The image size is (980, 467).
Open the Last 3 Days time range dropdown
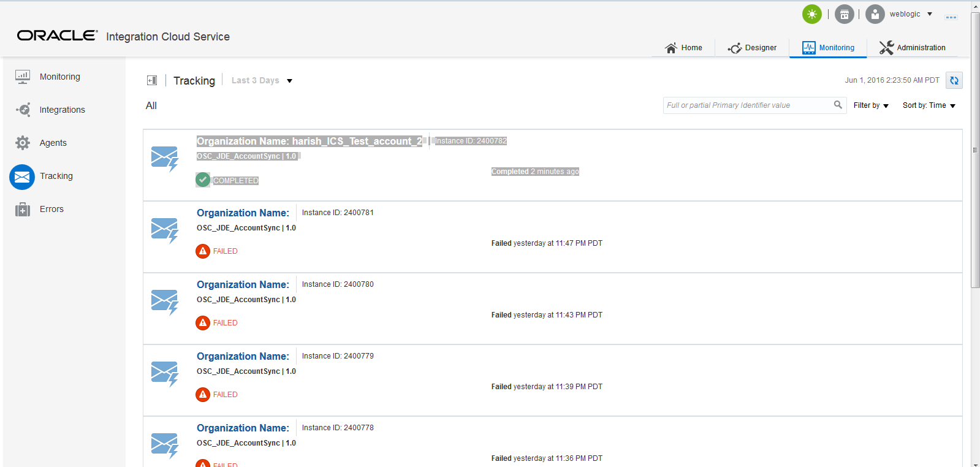click(x=262, y=80)
